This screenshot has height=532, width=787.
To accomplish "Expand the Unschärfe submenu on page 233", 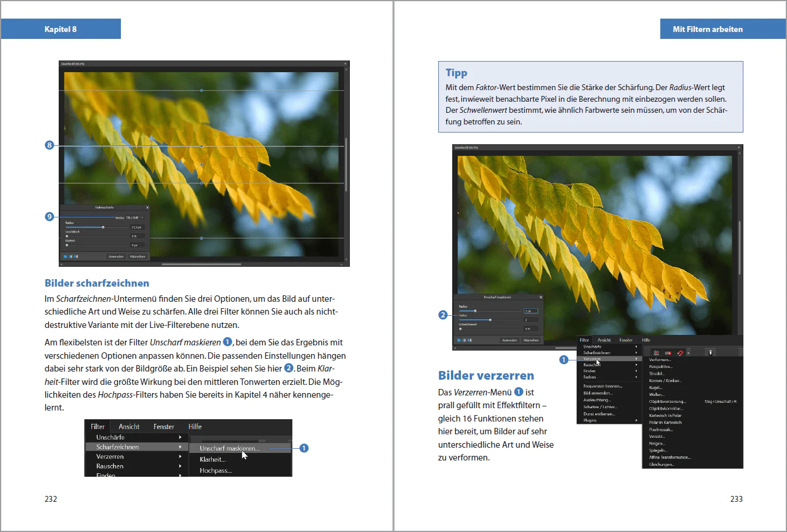I will point(609,347).
